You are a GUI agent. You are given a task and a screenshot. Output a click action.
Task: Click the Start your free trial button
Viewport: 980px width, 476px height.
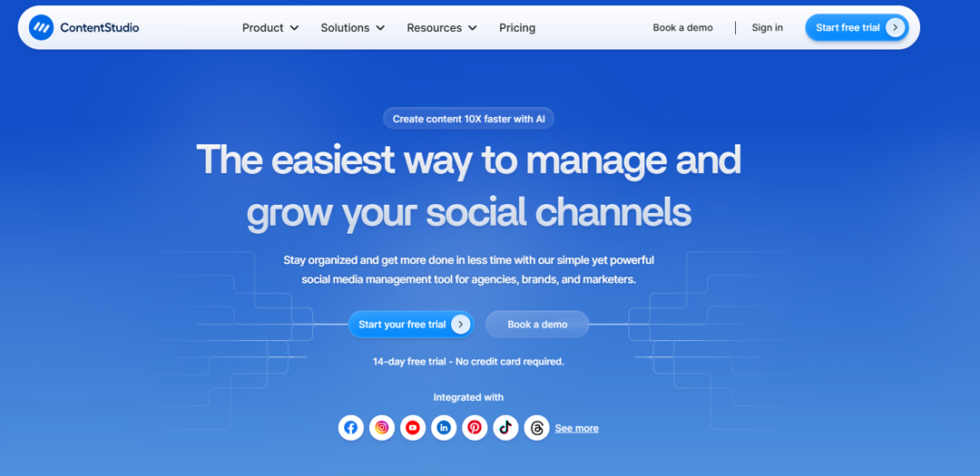(x=411, y=325)
